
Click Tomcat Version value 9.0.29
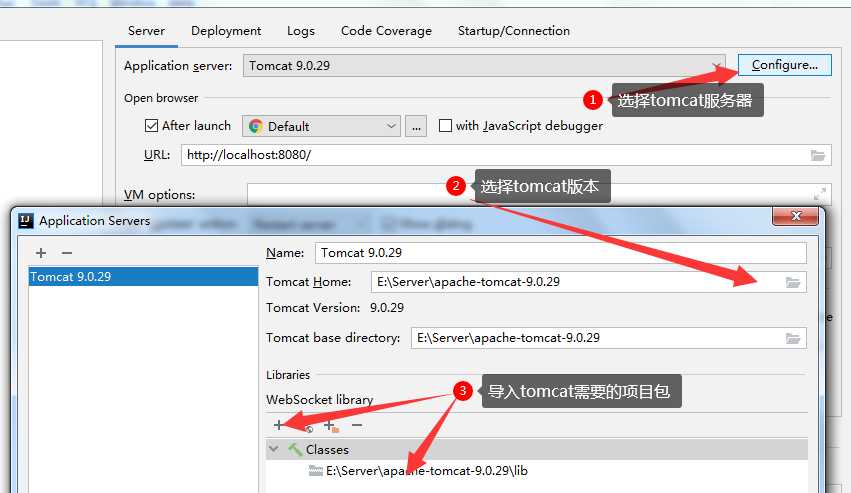point(387,308)
